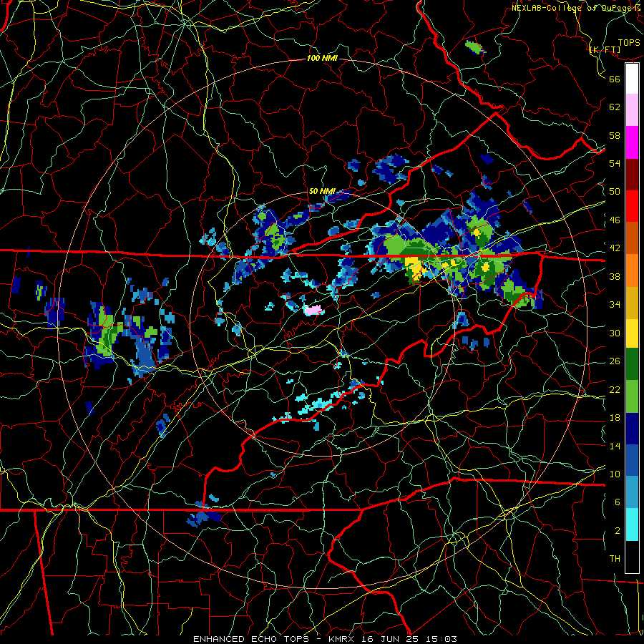Click the 18 legend value
Screen dimensions: 644x644
(615, 418)
